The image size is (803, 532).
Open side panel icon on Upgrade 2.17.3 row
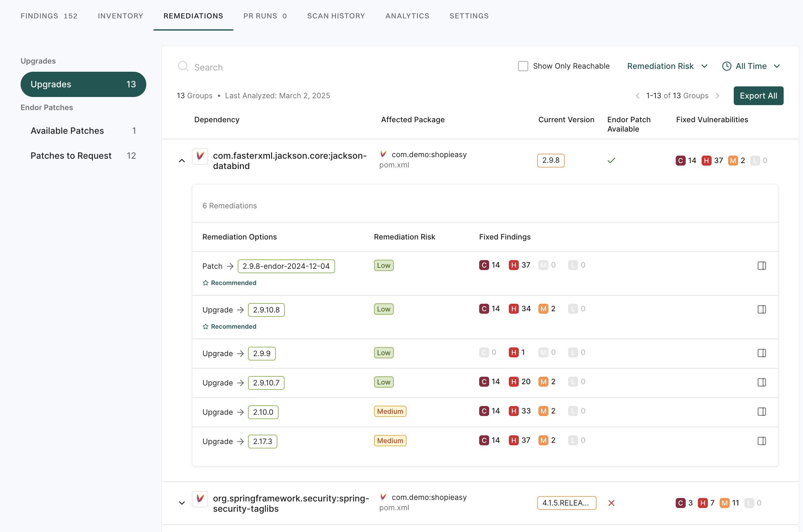click(762, 441)
